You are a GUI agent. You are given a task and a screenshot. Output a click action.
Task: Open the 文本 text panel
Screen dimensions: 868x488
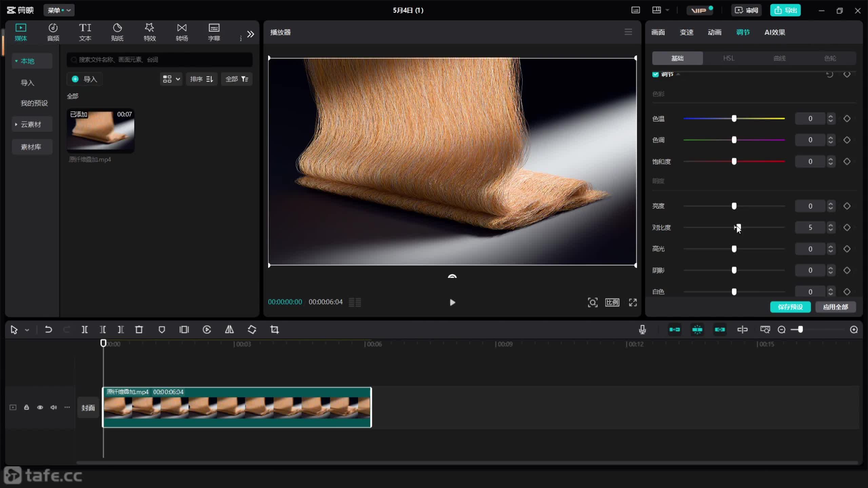(x=85, y=32)
